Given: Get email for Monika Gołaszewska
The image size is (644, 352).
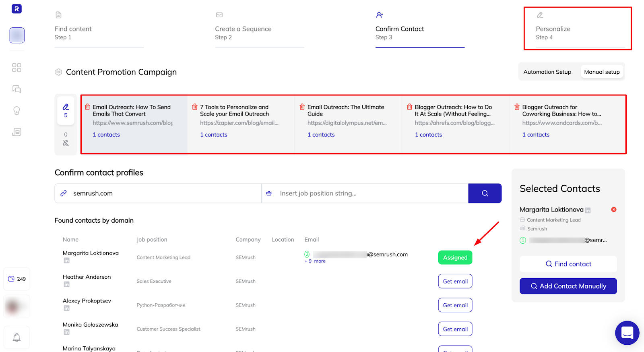Looking at the screenshot, I should [x=455, y=329].
